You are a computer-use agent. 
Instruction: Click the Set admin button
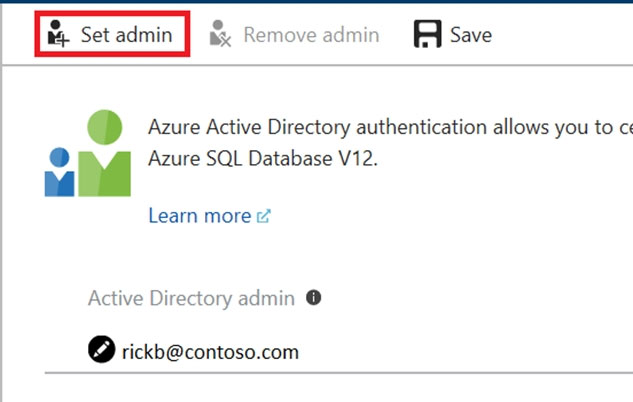coord(112,34)
